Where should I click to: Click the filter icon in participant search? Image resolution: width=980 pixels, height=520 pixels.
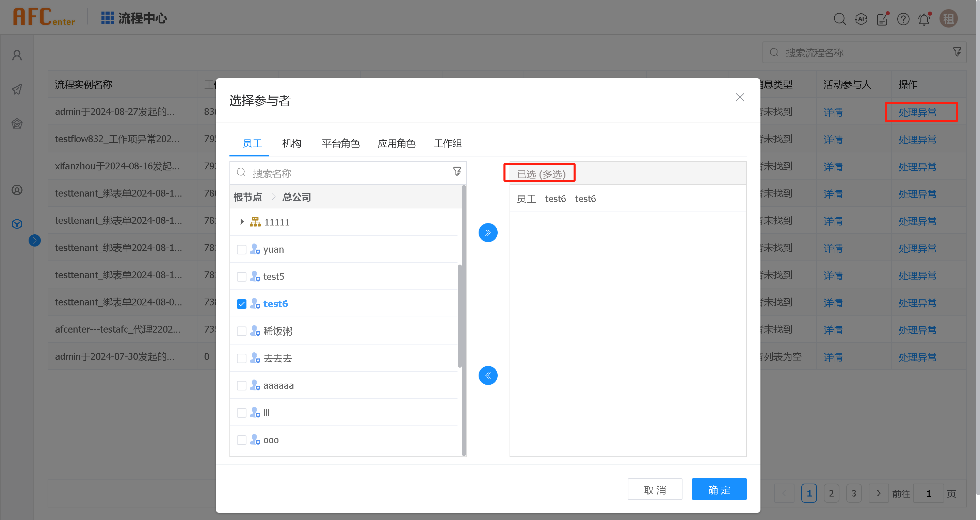coord(457,172)
